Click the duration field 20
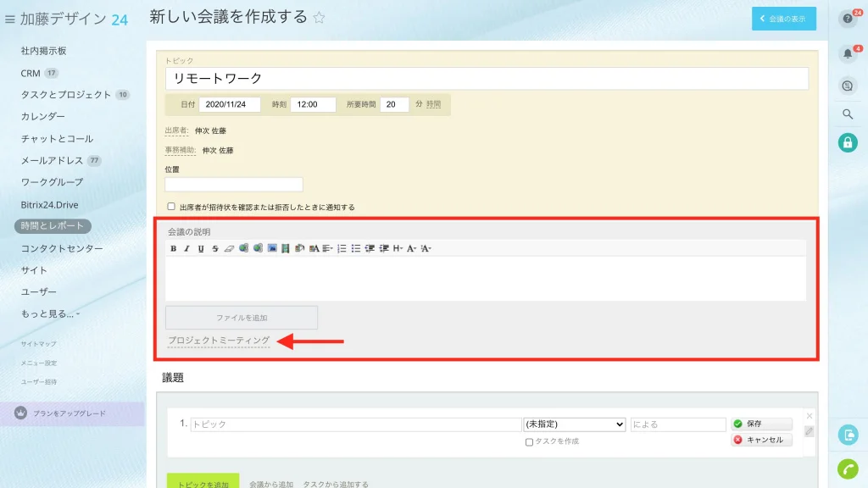This screenshot has width=868, height=488. [x=394, y=104]
